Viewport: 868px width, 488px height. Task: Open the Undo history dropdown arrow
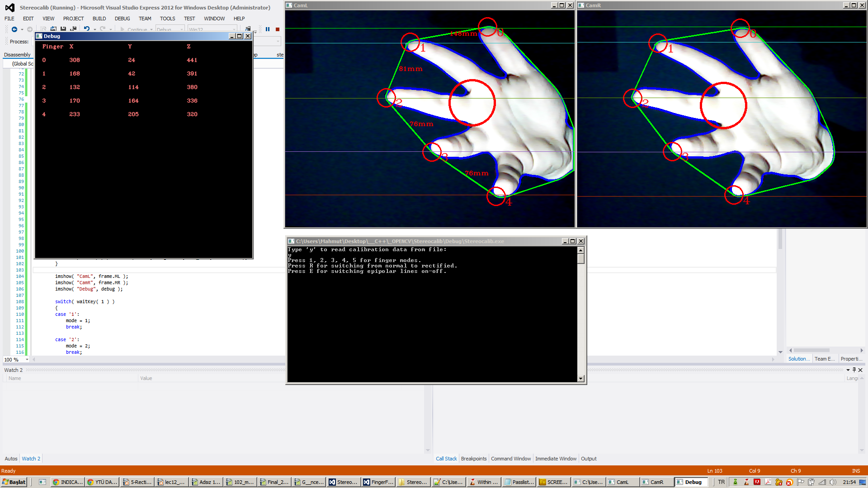click(x=95, y=29)
